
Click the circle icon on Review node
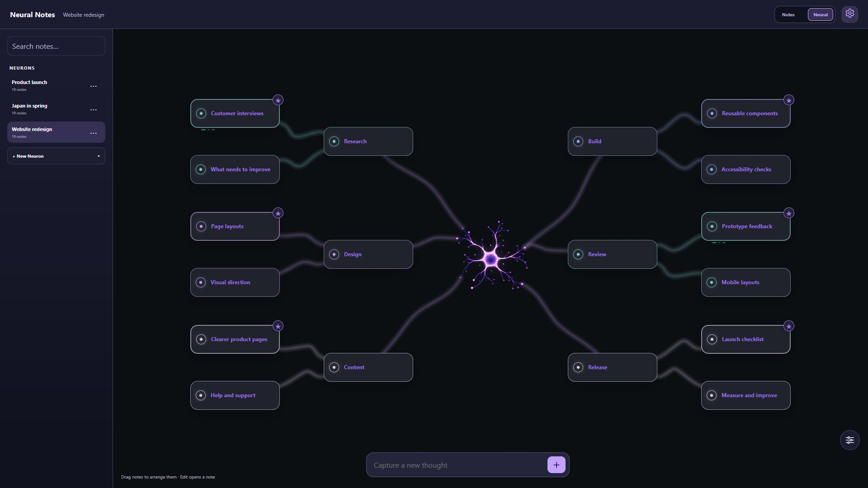[x=578, y=254]
